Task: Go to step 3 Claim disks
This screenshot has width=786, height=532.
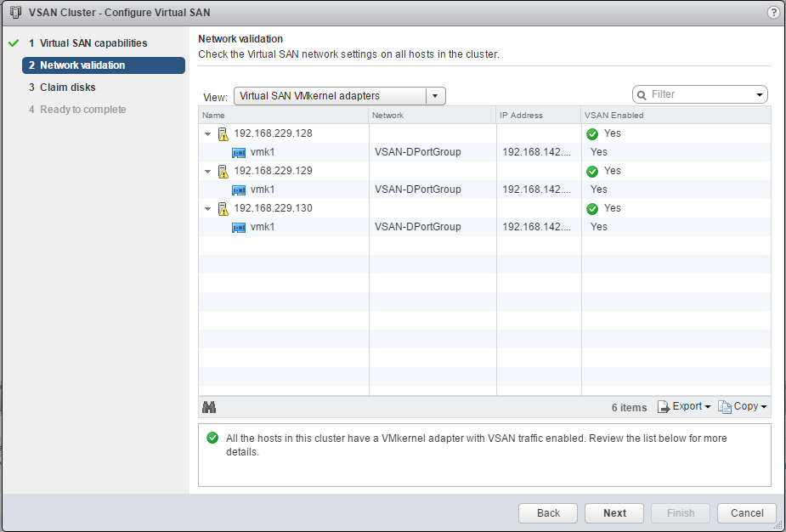Action: [62, 88]
